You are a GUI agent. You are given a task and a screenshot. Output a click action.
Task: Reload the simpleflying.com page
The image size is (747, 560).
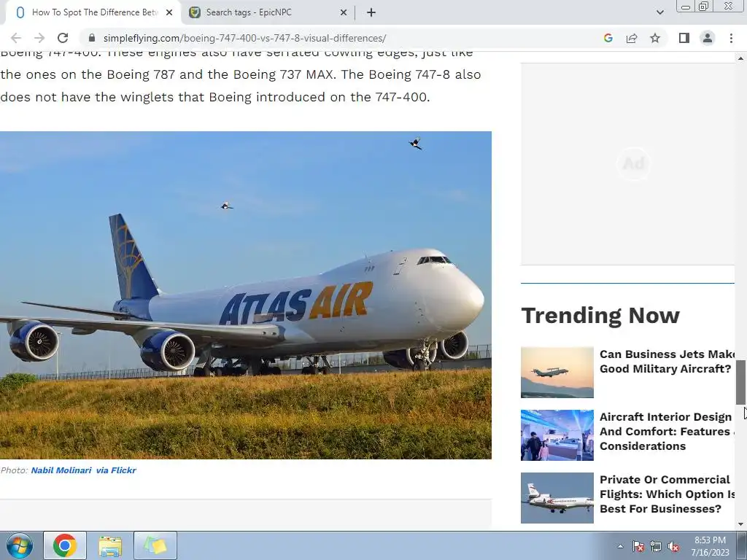tap(63, 38)
